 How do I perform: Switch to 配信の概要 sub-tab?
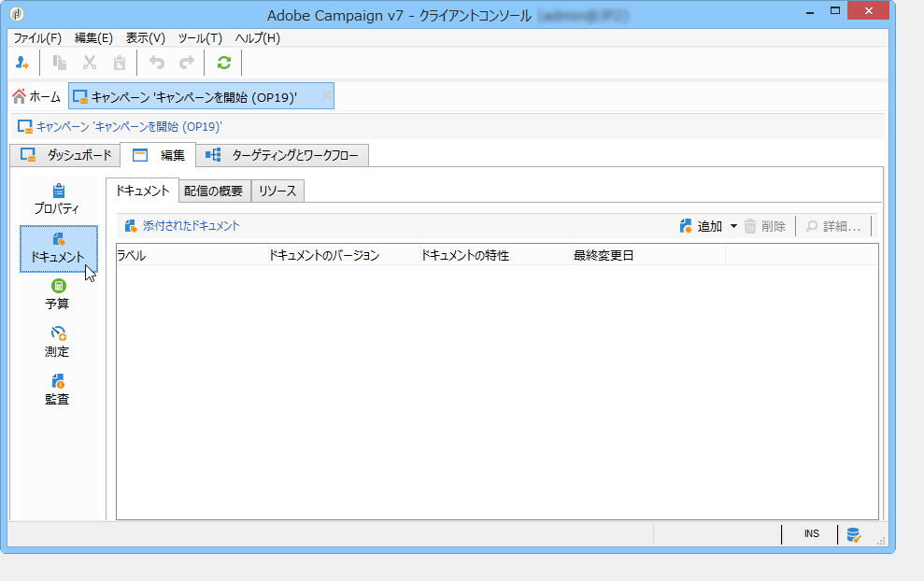[x=215, y=191]
